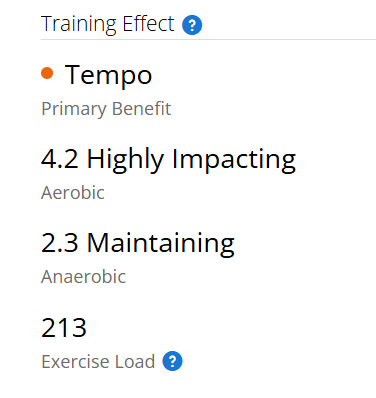Select the orange dot beside Tempo
This screenshot has height=398, width=376.
pos(47,73)
